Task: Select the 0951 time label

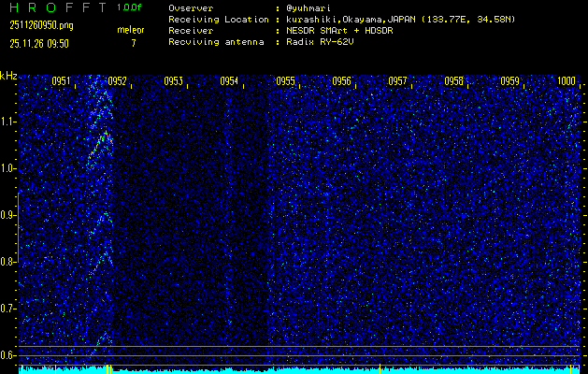Action: click(x=61, y=81)
